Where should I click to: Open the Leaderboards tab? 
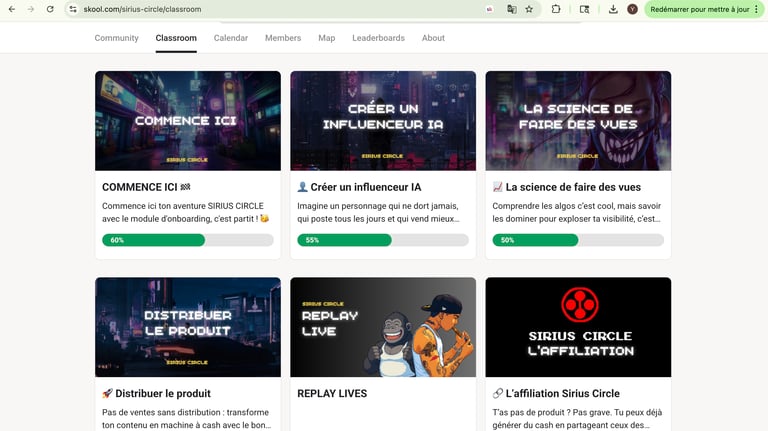379,38
